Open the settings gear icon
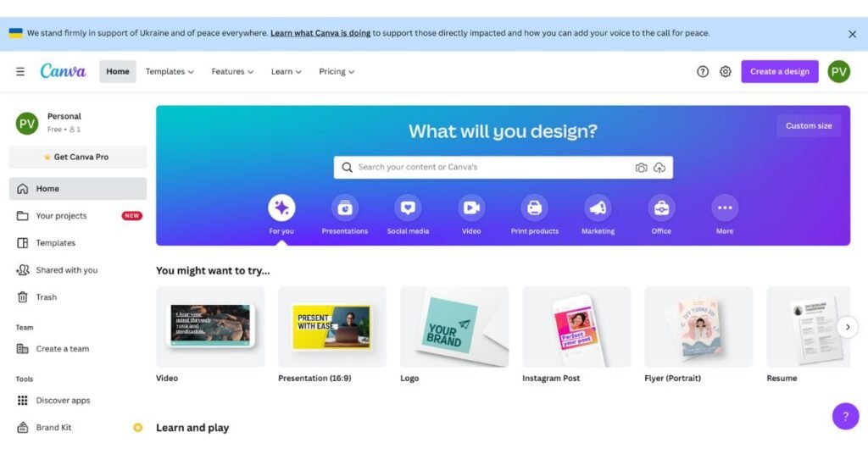 (726, 71)
